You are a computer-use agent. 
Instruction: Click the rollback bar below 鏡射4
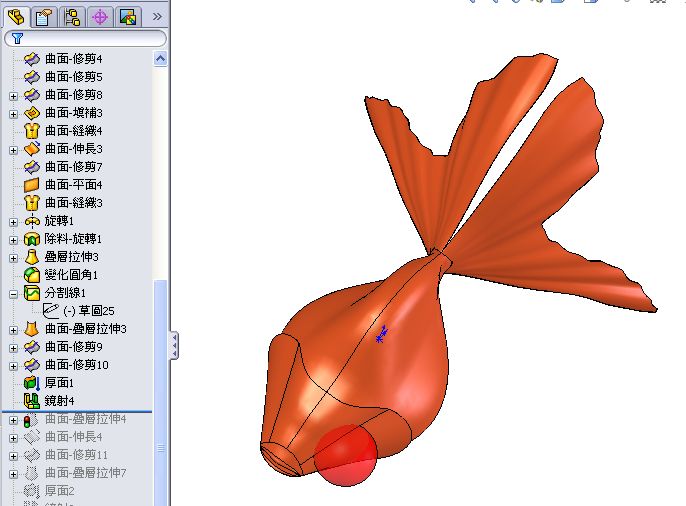click(77, 412)
